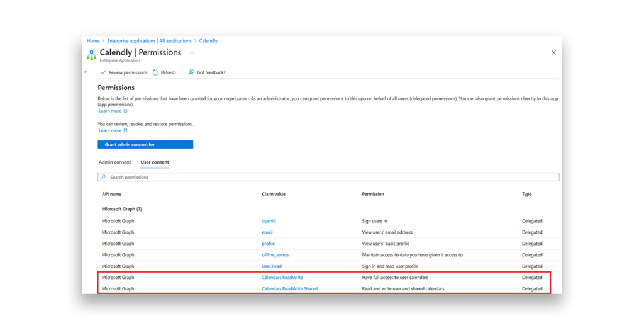
Task: Select 'Maintain access to data' permission text
Action: pos(412,255)
